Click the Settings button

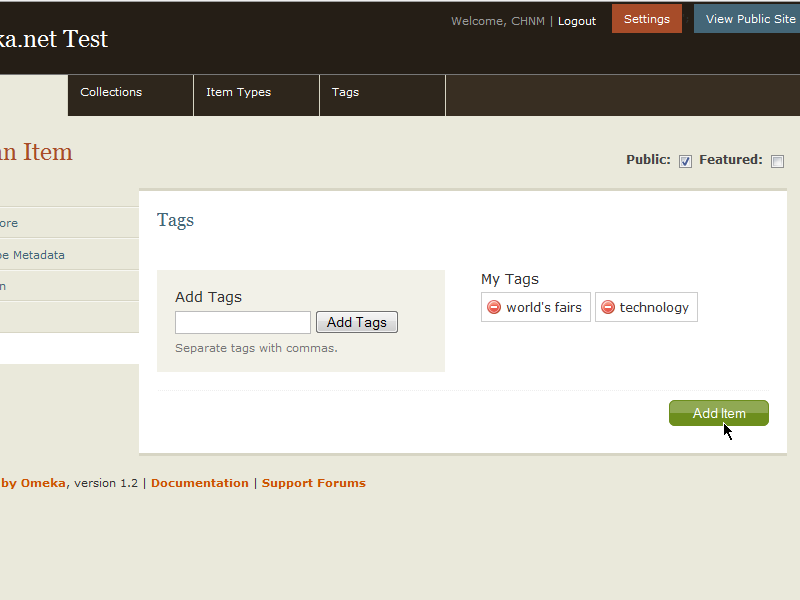point(646,19)
